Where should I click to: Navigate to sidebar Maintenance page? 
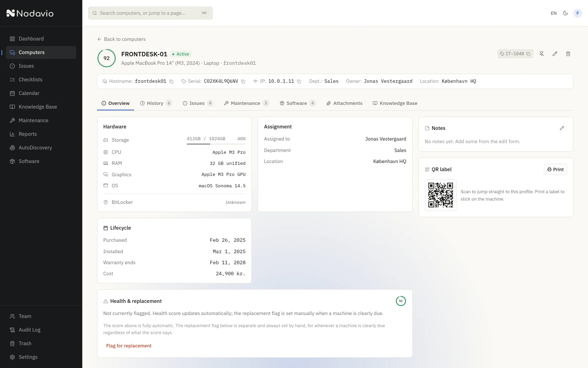41,120
